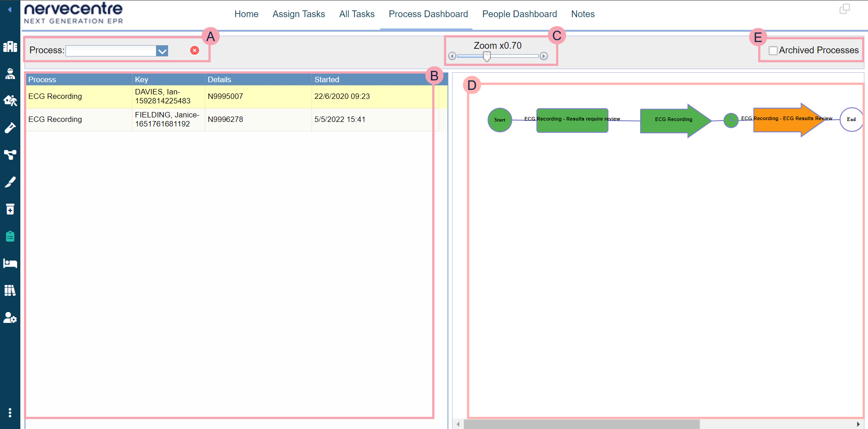Click the Zoom increase right arrow button
Viewport: 868px width, 429px height.
[x=544, y=56]
